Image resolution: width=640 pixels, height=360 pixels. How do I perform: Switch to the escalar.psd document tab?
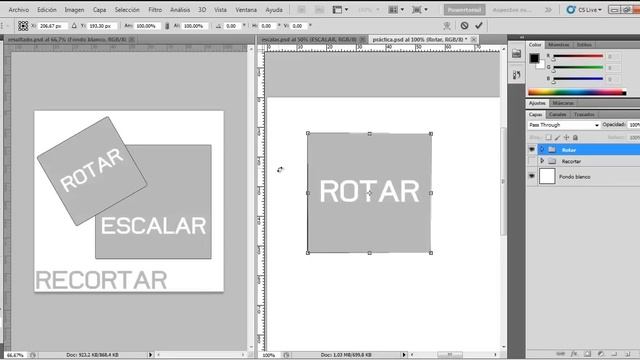tap(313, 40)
